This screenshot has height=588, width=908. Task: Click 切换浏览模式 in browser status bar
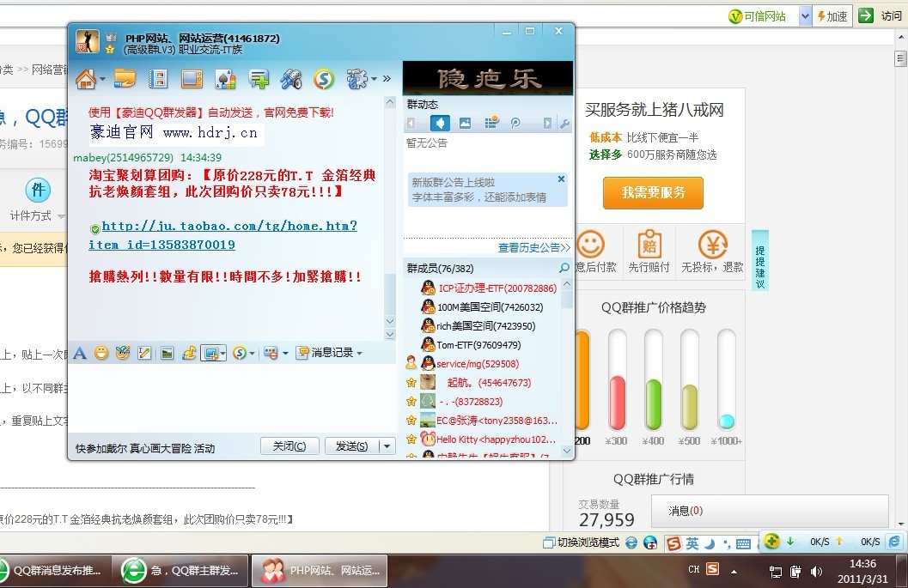tap(582, 543)
